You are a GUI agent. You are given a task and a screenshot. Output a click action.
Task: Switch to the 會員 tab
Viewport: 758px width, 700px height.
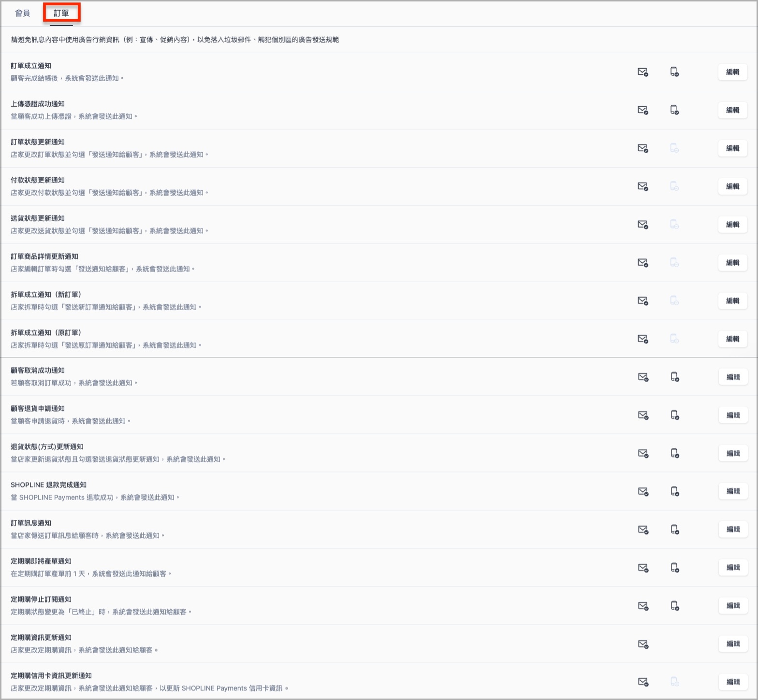pos(23,13)
